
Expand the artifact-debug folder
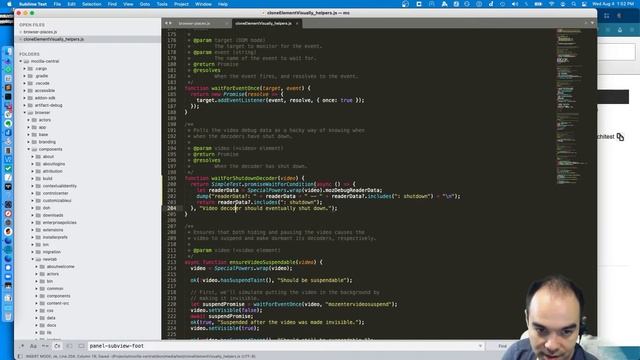click(24, 105)
